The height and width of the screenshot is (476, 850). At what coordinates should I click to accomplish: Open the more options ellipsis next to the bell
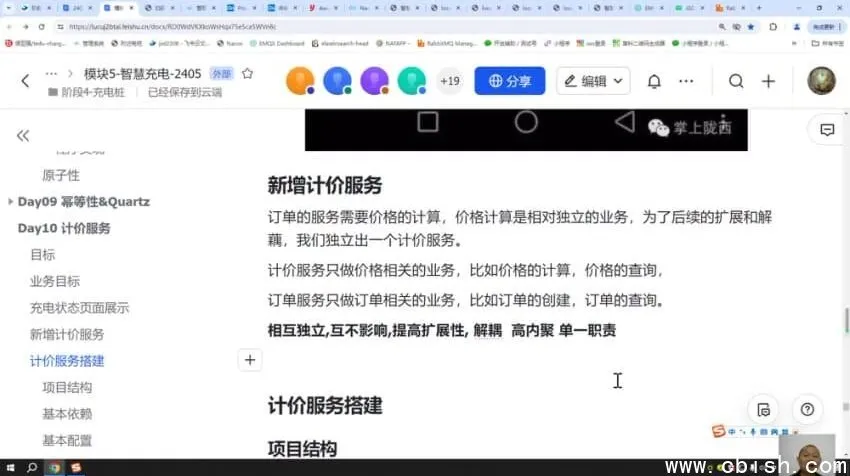[x=686, y=81]
